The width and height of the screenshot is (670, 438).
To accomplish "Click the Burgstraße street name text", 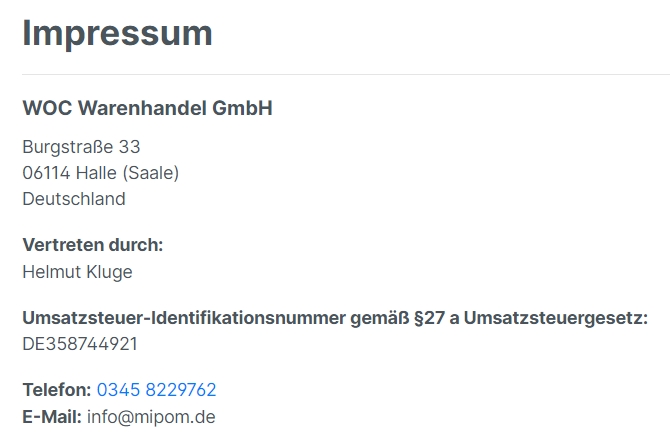I will tap(68, 147).
